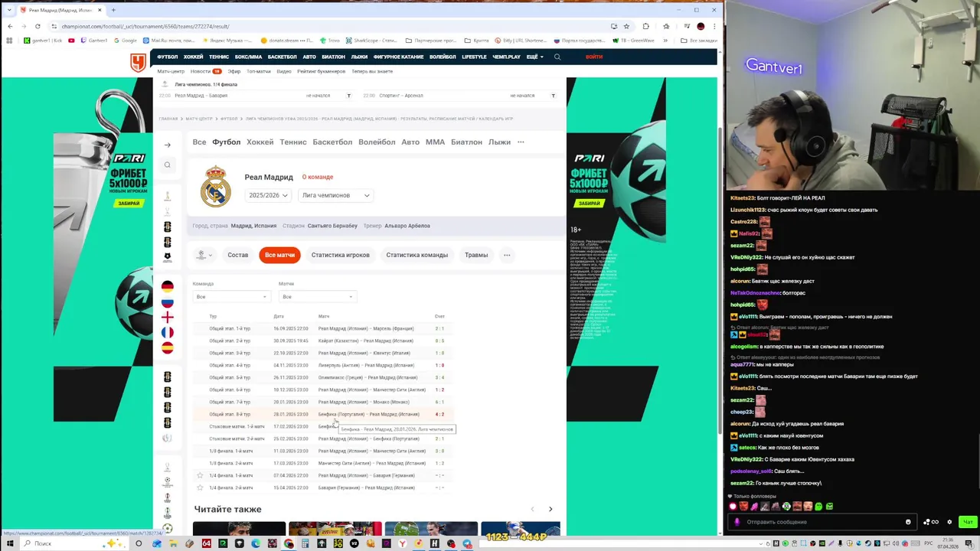Open a new browser tab
Image resolution: width=980 pixels, height=551 pixels.
pos(113,10)
